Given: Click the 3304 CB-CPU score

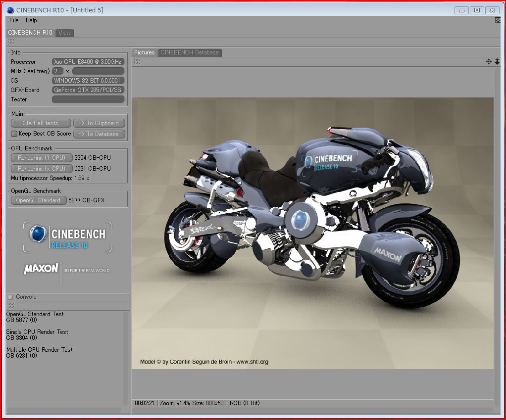Looking at the screenshot, I should click(93, 158).
